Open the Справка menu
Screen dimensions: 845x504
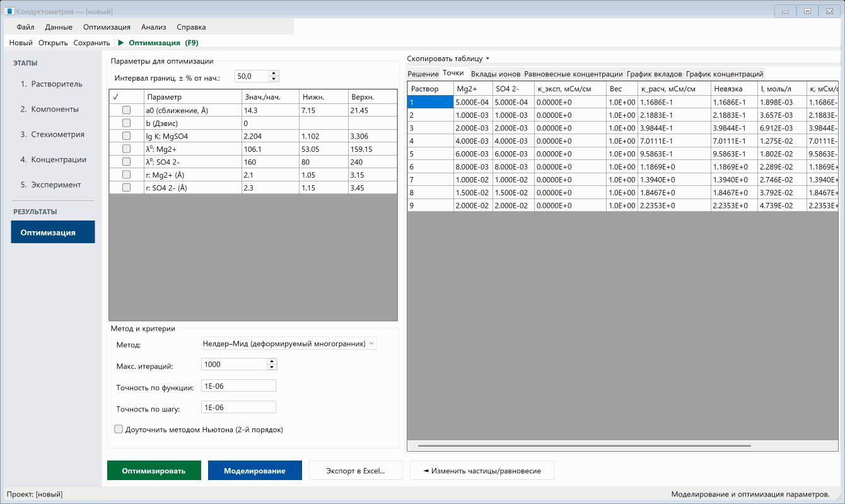pyautogui.click(x=191, y=27)
